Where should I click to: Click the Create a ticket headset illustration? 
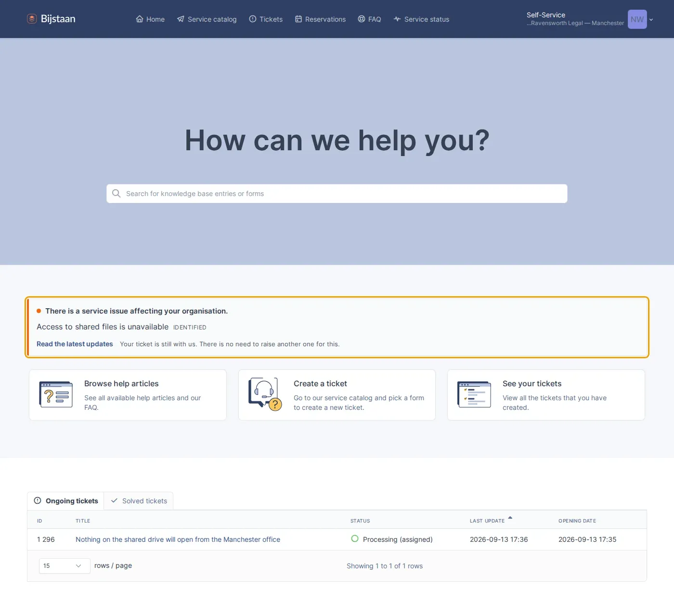click(x=265, y=394)
